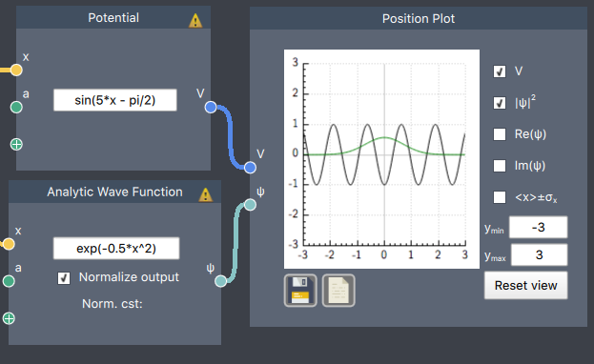
Task: Enable the Im(ψ) checkbox
Action: click(500, 166)
